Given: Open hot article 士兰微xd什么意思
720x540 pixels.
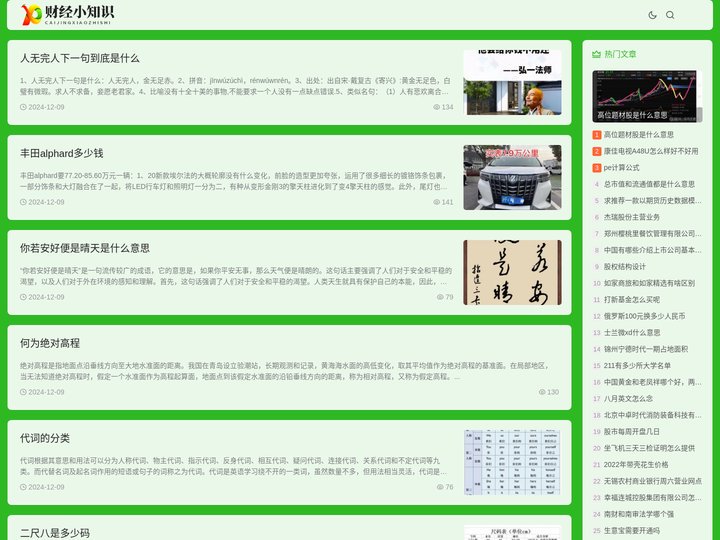Looking at the screenshot, I should [632, 332].
